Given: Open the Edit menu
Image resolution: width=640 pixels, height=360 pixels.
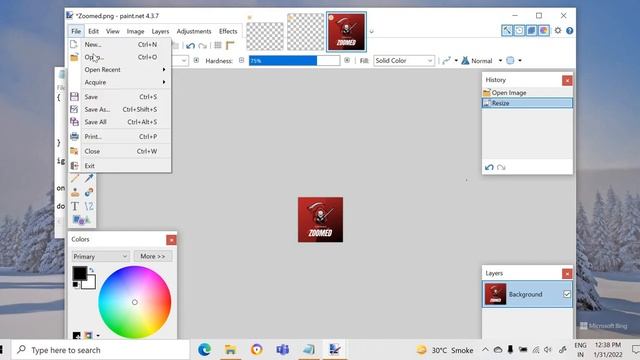Looking at the screenshot, I should coord(93,31).
